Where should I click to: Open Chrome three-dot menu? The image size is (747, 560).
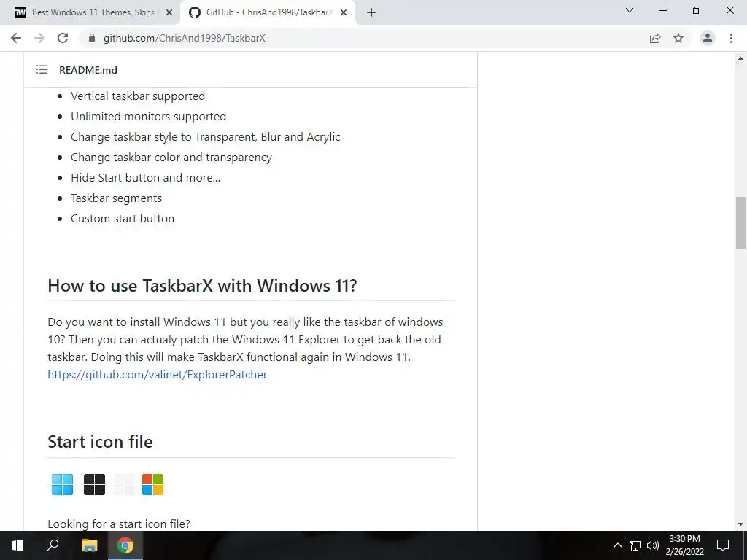tap(731, 38)
